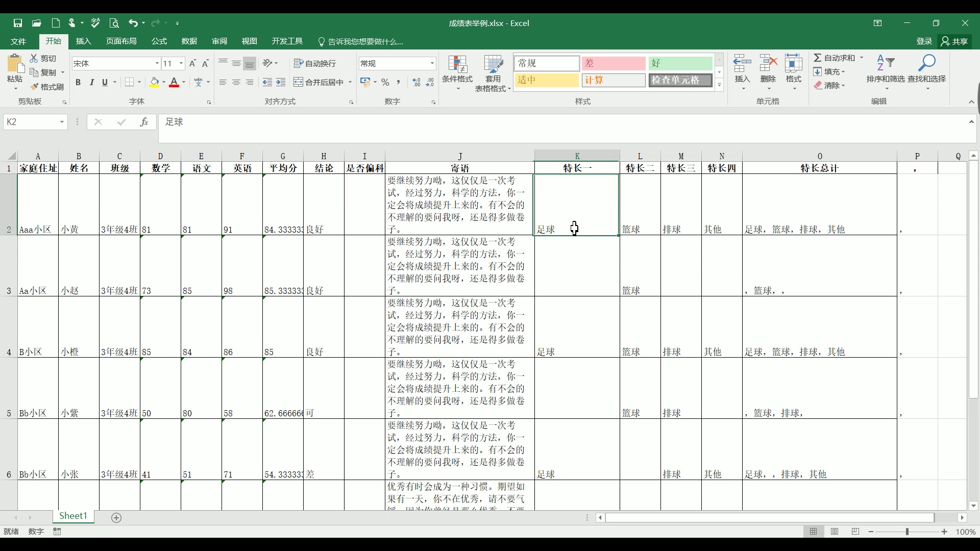The image size is (980, 551).
Task: Click the Print Preview icon in quick access toolbar
Action: 114,23
